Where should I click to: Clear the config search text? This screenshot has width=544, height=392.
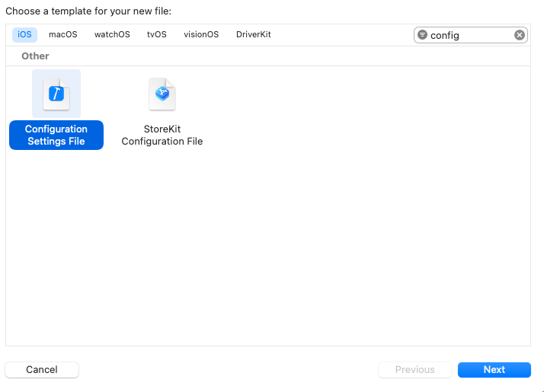tap(519, 35)
